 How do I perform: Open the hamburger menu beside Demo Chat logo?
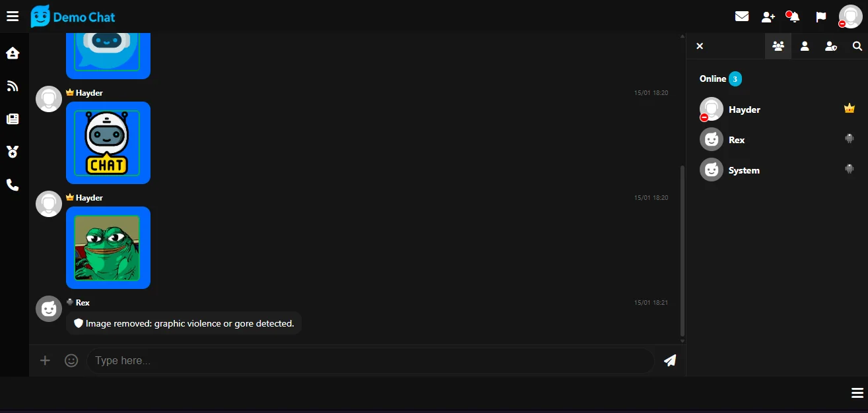coord(13,16)
